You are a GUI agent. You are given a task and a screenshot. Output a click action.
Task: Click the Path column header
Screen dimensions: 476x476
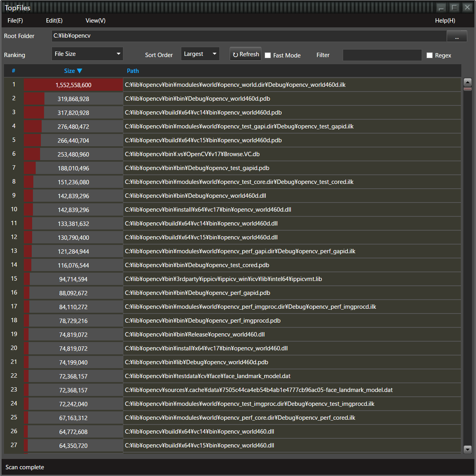pos(133,71)
